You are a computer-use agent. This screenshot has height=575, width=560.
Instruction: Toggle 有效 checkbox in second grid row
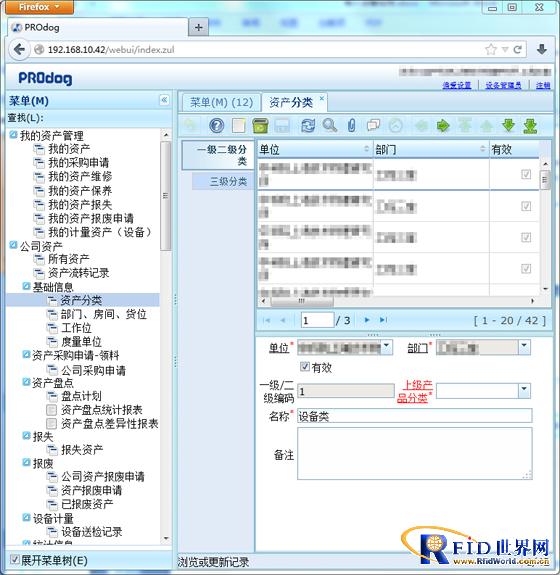[526, 206]
